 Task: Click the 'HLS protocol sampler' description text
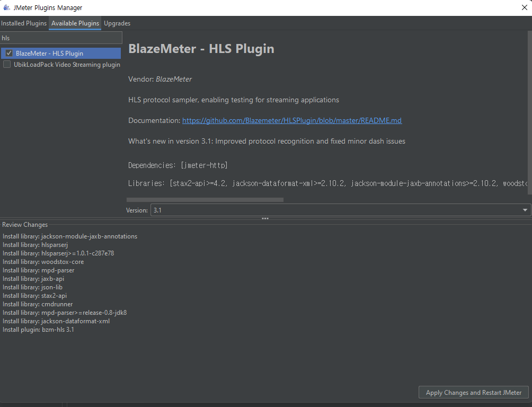pyautogui.click(x=234, y=100)
